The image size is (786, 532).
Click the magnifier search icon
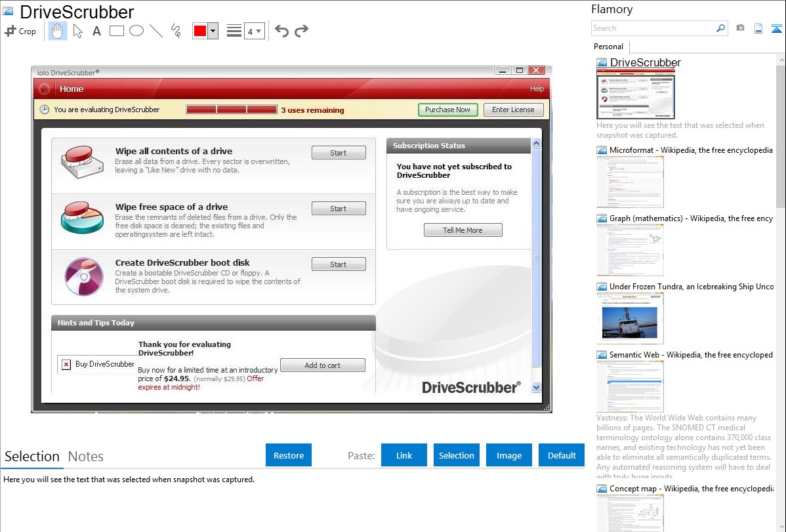pyautogui.click(x=721, y=28)
